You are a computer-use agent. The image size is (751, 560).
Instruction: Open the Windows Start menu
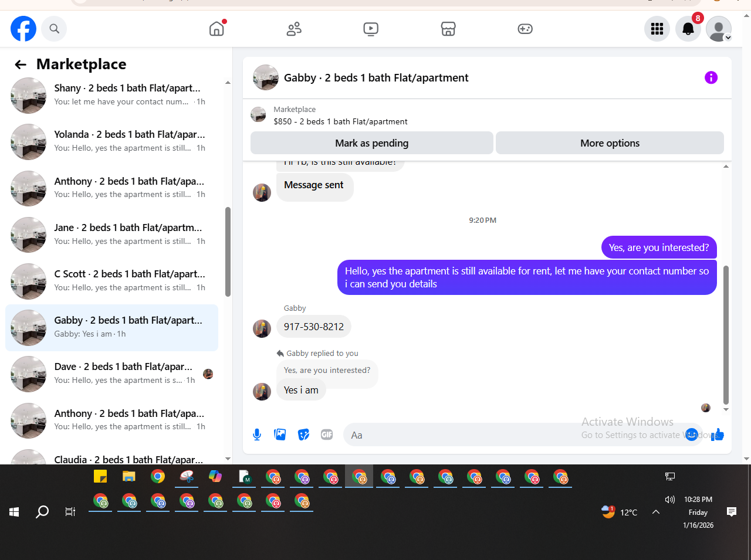pyautogui.click(x=14, y=512)
